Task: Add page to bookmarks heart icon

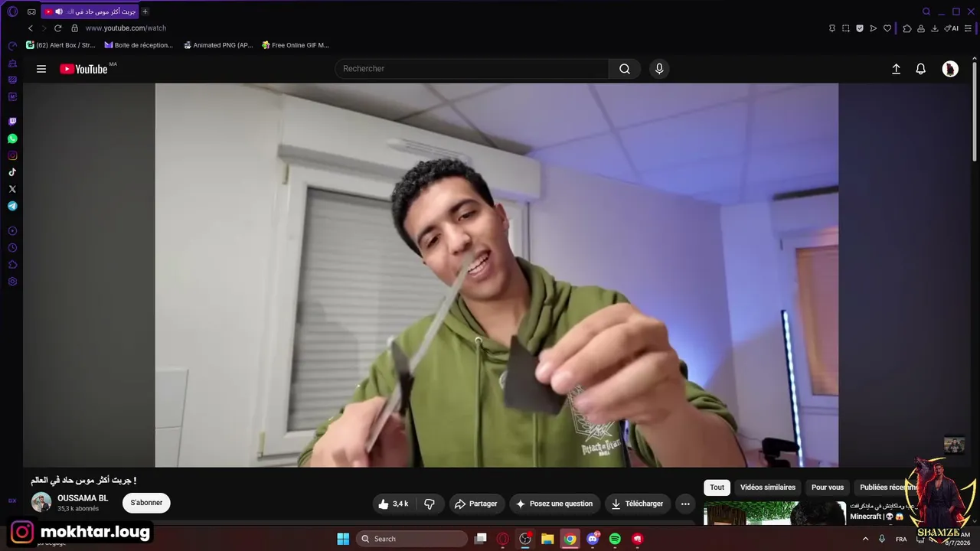Action: [x=887, y=28]
